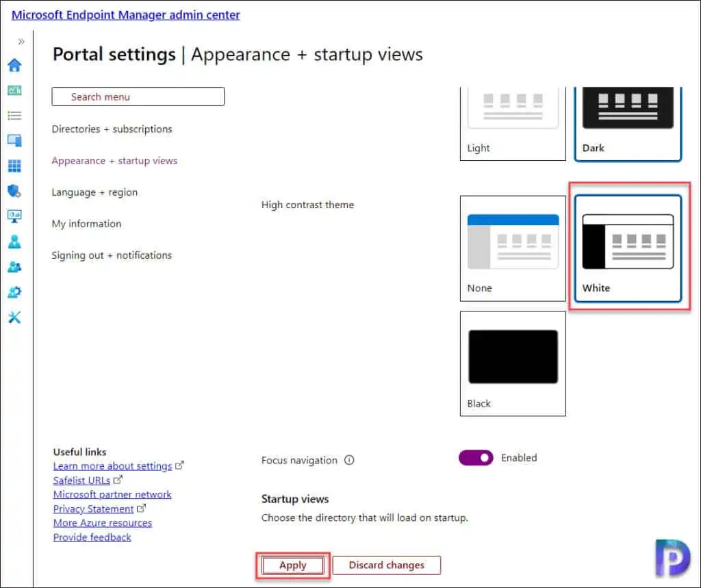Expand the left navigation sidebar chevrons

(21, 42)
